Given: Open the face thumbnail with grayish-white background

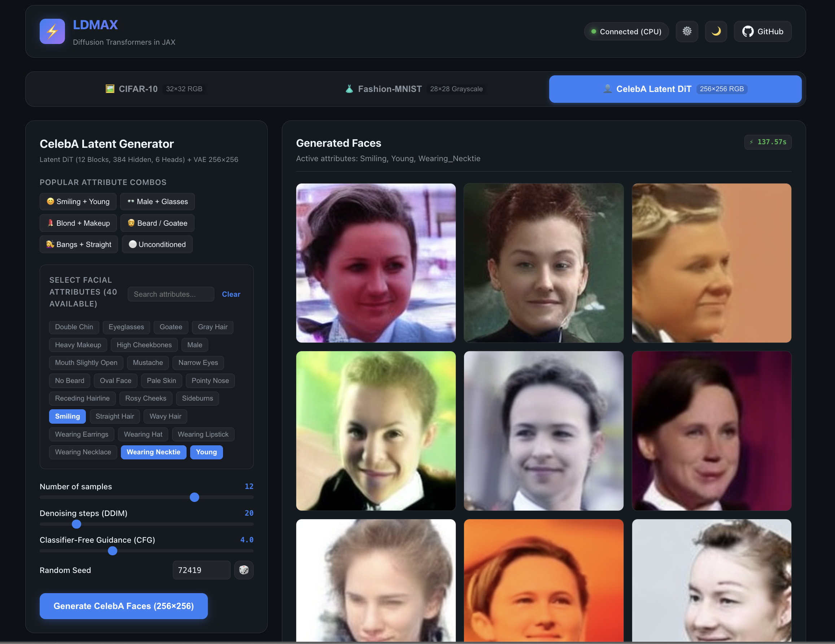Looking at the screenshot, I should tap(544, 431).
